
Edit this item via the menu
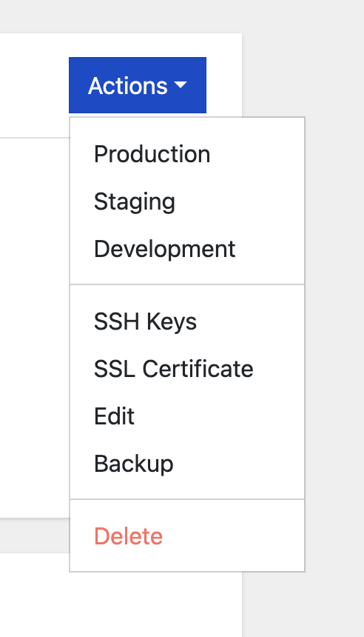coord(187,416)
